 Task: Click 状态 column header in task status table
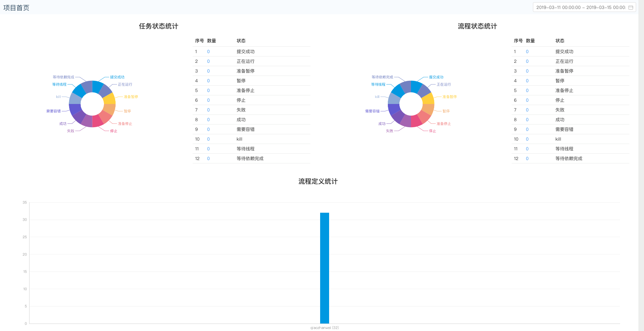(241, 41)
